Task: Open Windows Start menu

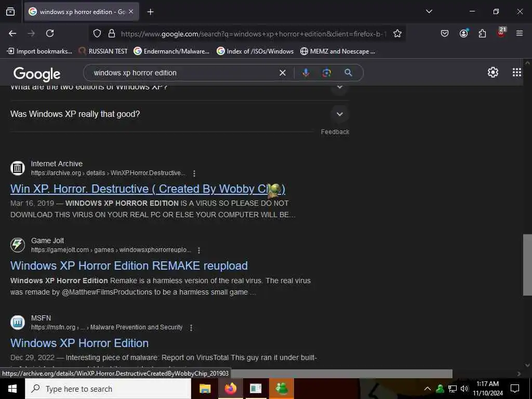Action: [x=12, y=389]
